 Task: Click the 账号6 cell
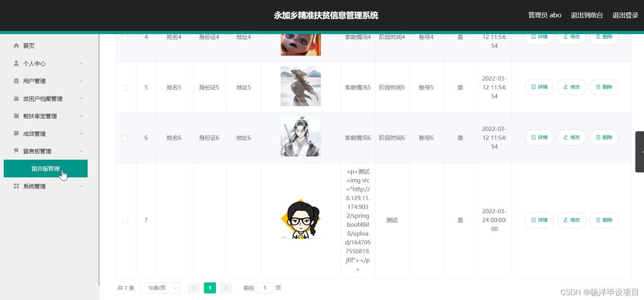pyautogui.click(x=426, y=138)
